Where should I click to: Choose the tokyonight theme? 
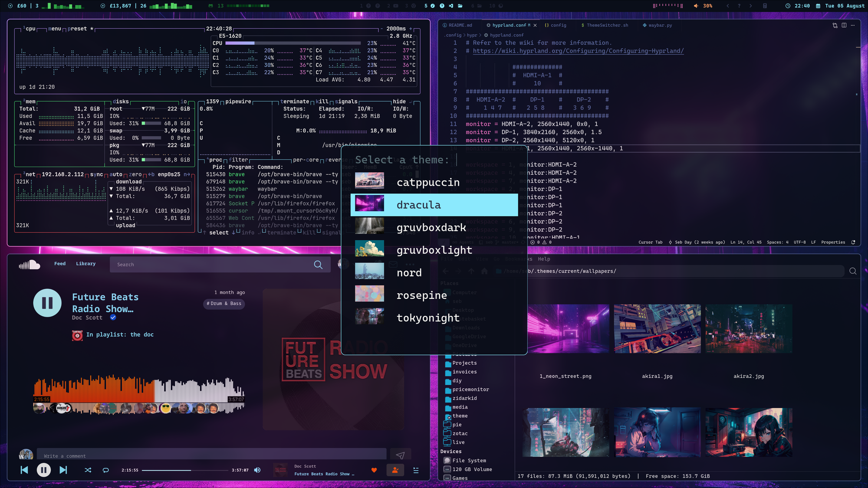(427, 318)
